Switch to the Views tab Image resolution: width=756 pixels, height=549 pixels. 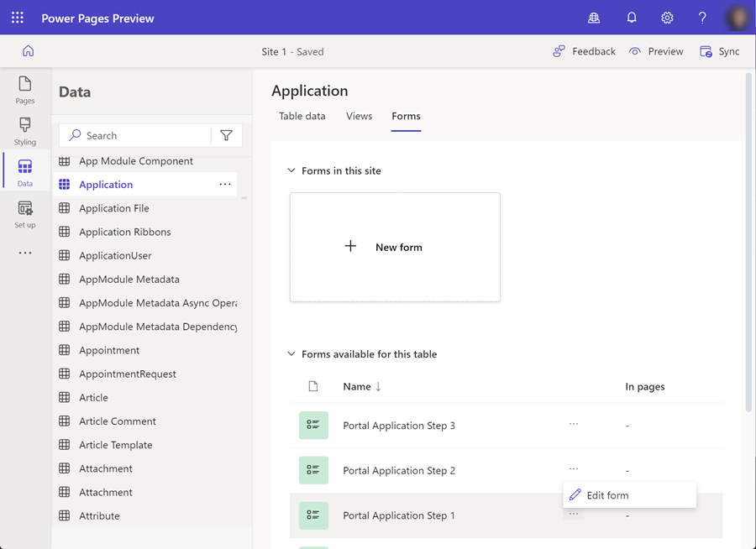point(359,116)
